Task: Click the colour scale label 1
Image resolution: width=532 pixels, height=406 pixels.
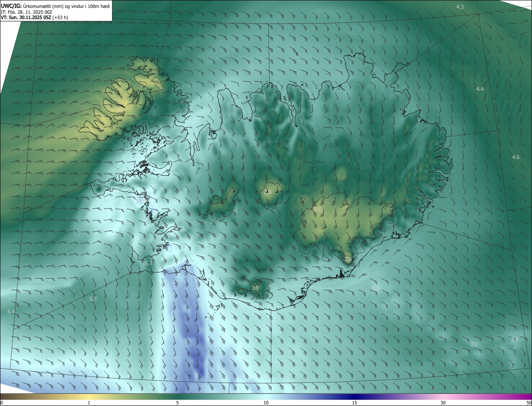Action: (89, 403)
